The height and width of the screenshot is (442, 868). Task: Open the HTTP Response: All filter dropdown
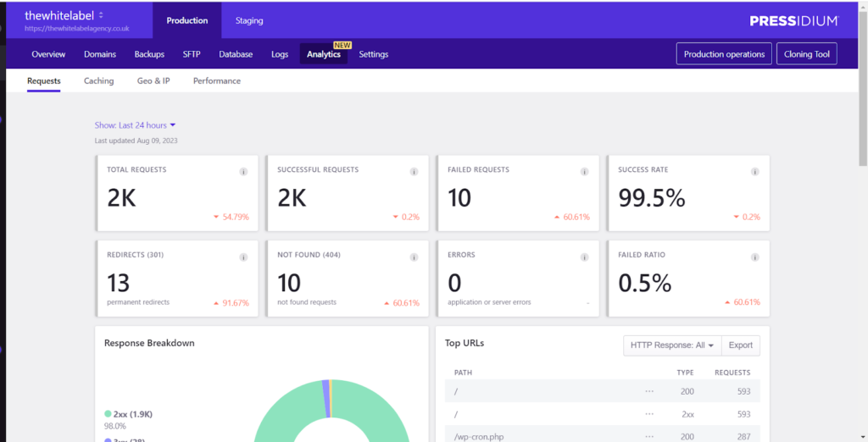pos(672,345)
